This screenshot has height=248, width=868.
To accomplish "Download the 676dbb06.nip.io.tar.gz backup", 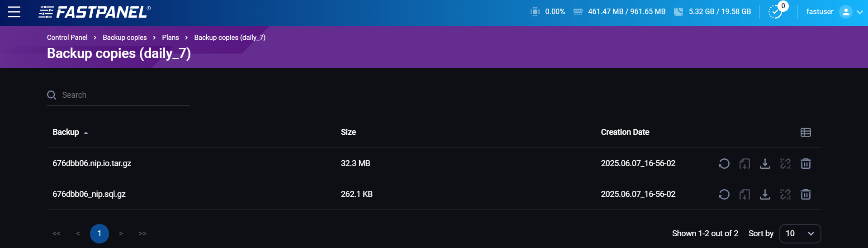I will 765,163.
